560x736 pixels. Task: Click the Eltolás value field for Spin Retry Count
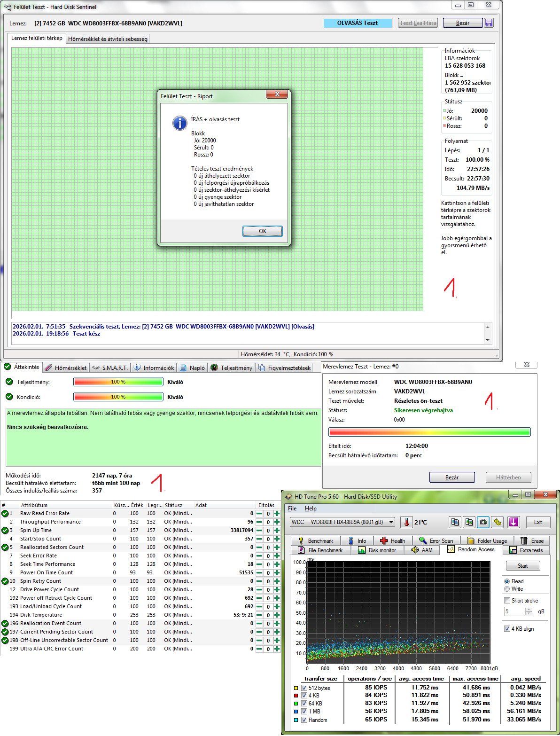click(268, 581)
